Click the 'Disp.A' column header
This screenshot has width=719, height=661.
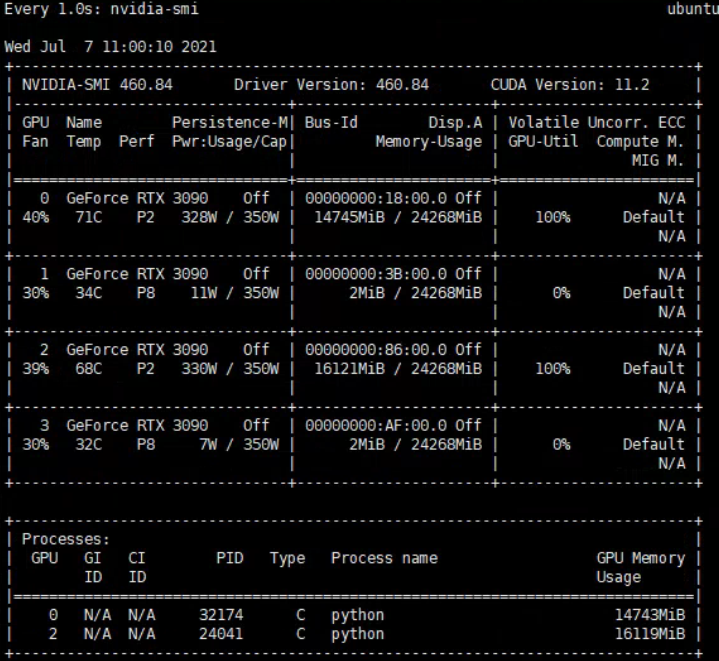pyautogui.click(x=455, y=122)
